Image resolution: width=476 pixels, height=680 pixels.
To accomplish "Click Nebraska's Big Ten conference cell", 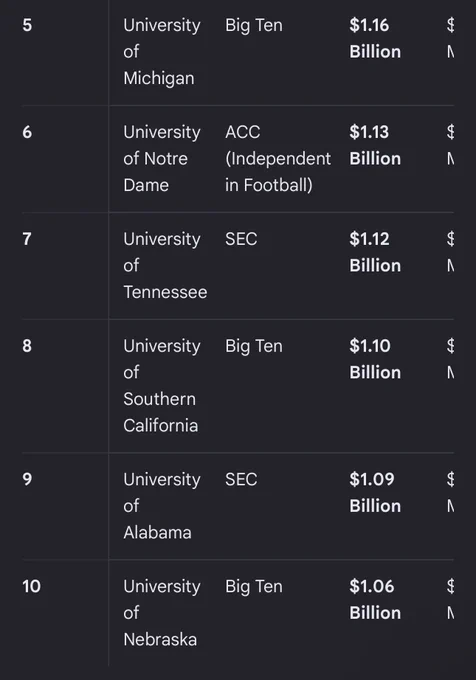I will click(254, 586).
